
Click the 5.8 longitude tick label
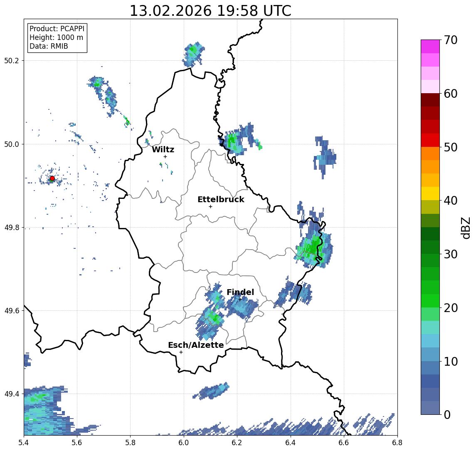click(x=131, y=443)
